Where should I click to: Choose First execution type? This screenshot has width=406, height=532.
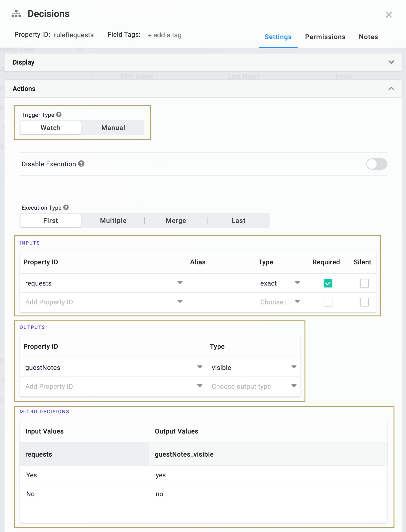click(x=50, y=221)
